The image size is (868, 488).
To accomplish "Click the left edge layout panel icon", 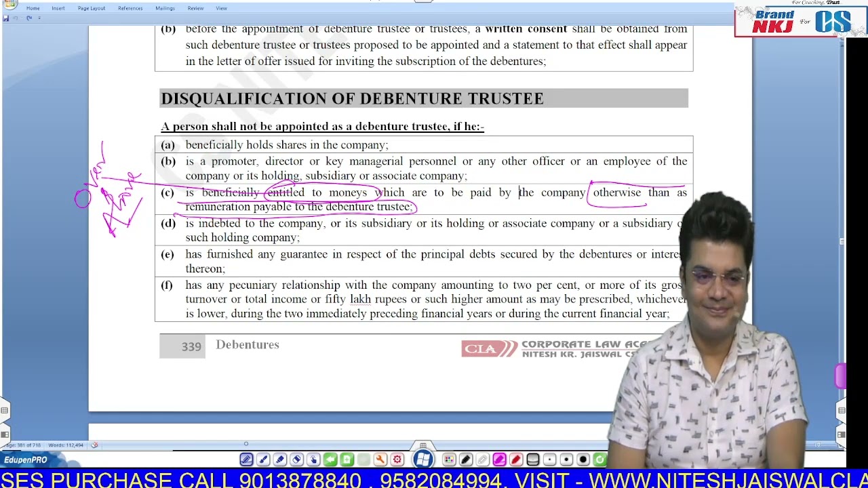I will [x=4, y=434].
